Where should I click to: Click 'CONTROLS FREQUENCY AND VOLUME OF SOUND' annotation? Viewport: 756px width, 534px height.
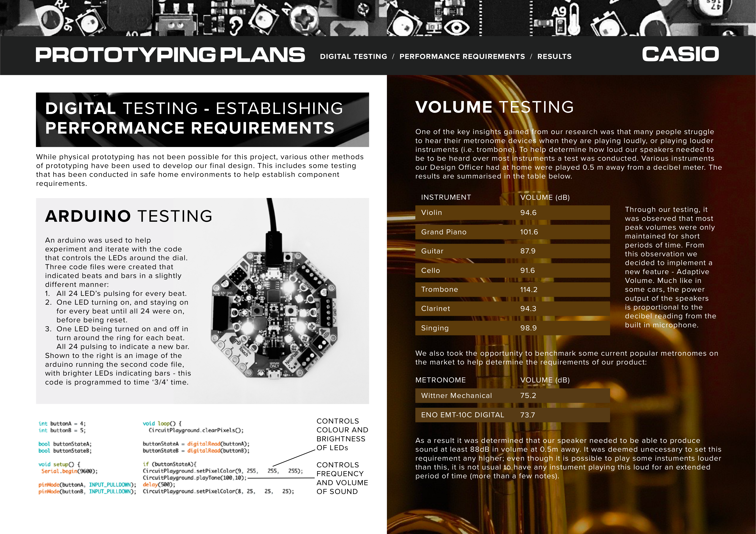tap(342, 478)
